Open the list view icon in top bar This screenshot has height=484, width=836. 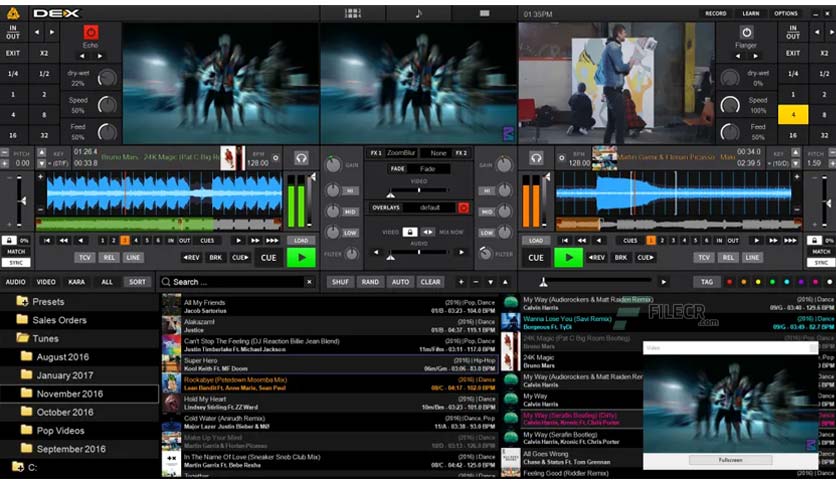(x=484, y=13)
